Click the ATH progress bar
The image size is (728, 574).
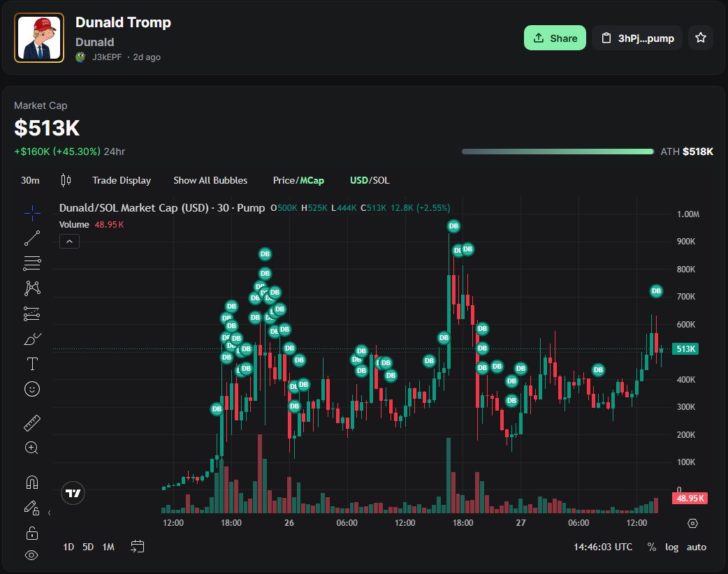pyautogui.click(x=558, y=152)
